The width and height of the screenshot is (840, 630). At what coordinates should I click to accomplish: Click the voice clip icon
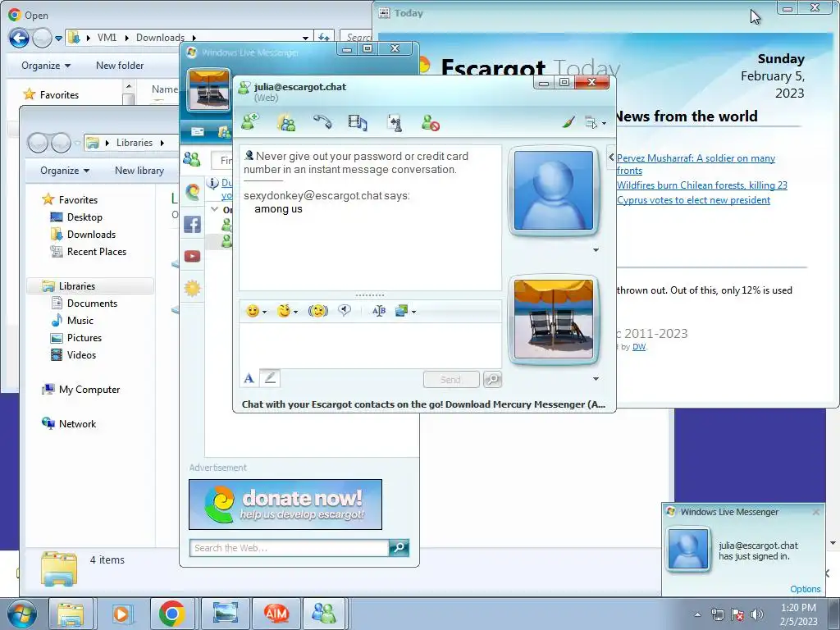coord(345,311)
